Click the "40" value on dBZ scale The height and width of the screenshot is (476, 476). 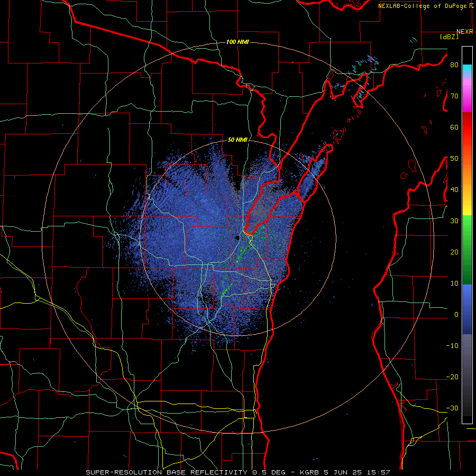coord(454,190)
